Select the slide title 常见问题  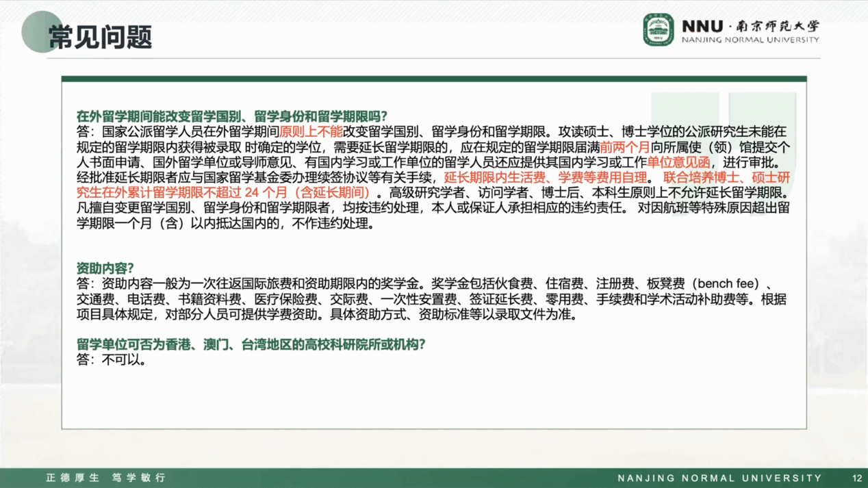point(100,37)
